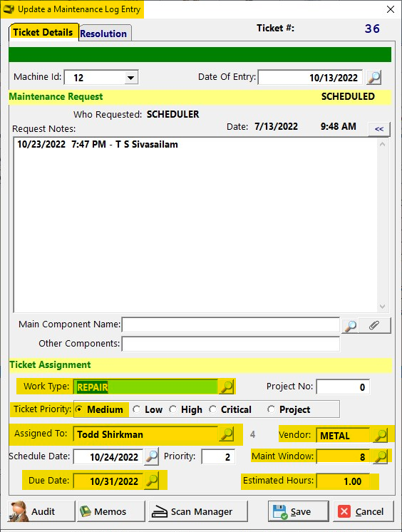402x532 pixels.
Task: Click the Request Notes scrollbar down arrow
Action: [x=382, y=307]
